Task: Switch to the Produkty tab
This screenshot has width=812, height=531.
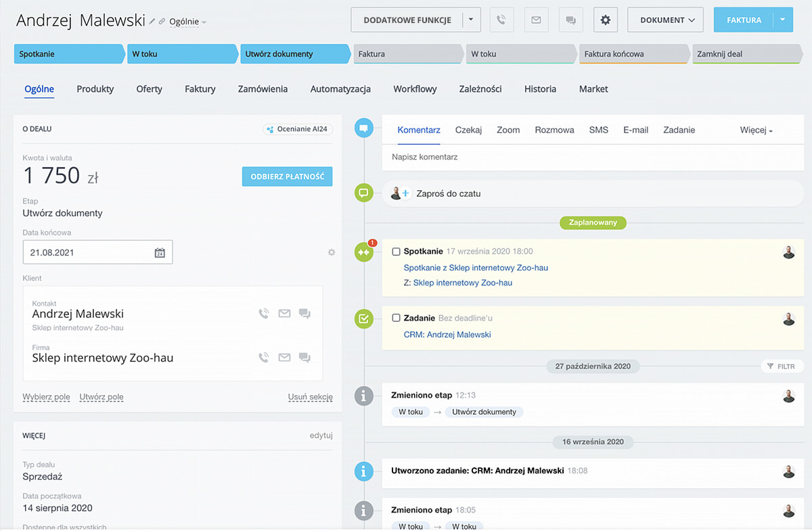Action: coord(95,89)
